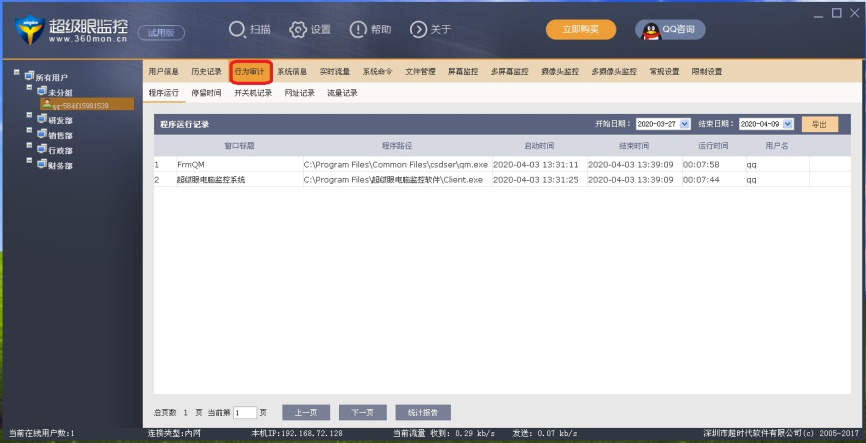The width and height of the screenshot is (866, 443).
Task: Open 帮助 exclamation icon
Action: pos(358,30)
